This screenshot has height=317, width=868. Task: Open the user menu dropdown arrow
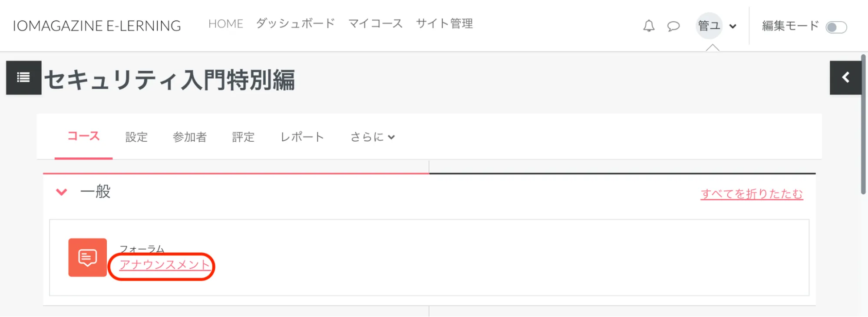pyautogui.click(x=733, y=26)
